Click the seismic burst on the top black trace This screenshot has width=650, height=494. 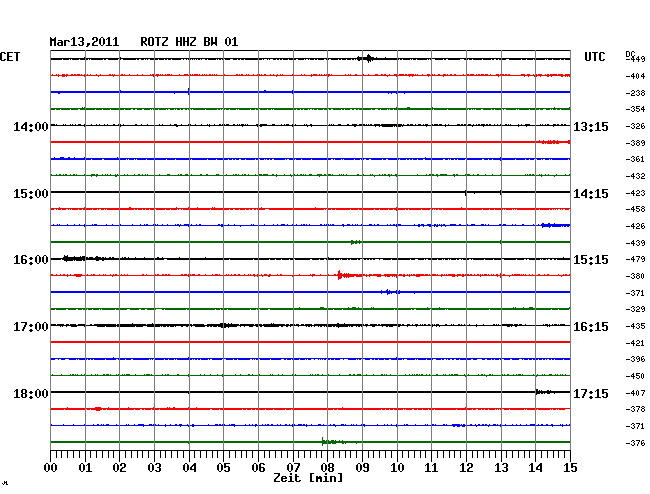coord(366,59)
